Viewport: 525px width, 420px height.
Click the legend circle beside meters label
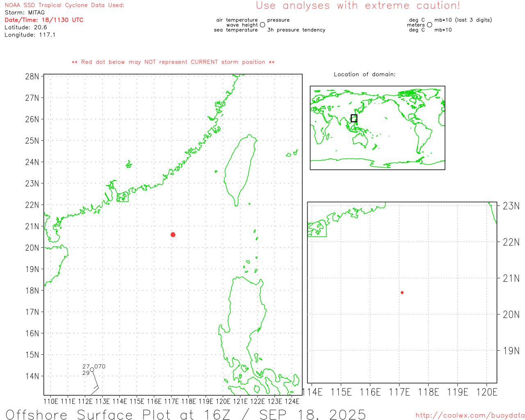point(429,25)
